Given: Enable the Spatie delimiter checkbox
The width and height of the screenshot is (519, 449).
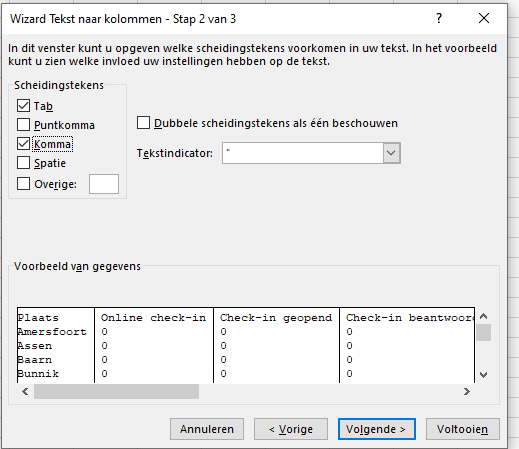Looking at the screenshot, I should pos(23,163).
